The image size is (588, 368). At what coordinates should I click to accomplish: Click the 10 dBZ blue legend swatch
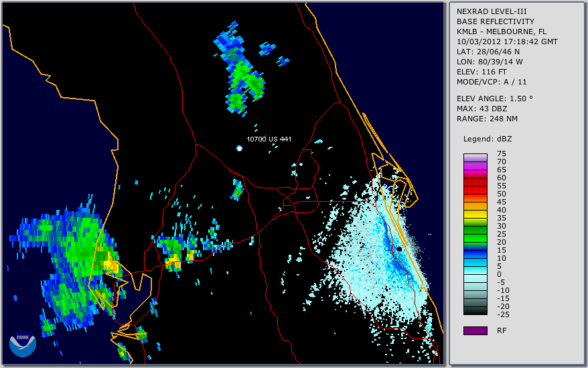click(x=475, y=262)
